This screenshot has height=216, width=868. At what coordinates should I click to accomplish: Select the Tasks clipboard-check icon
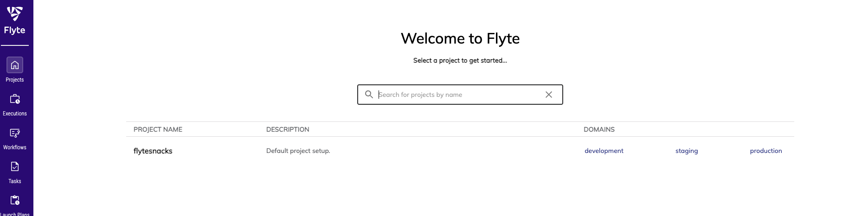click(x=15, y=167)
